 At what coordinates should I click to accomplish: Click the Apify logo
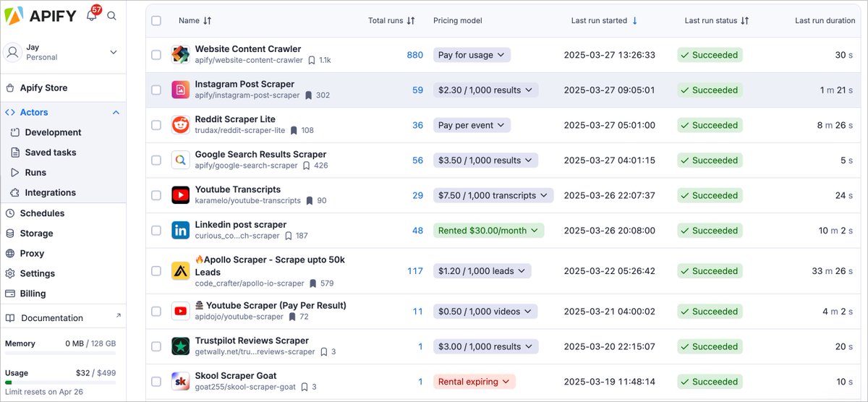(40, 15)
